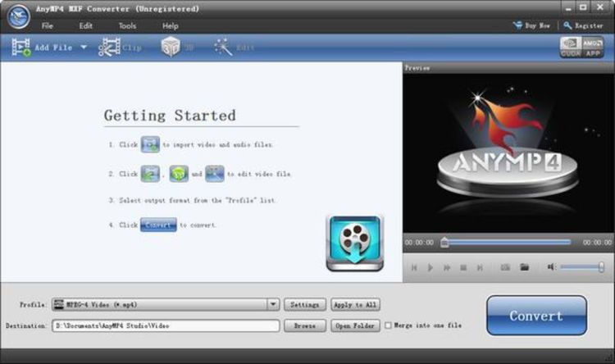
Task: Click the green 3D icon in step 2
Action: [179, 174]
